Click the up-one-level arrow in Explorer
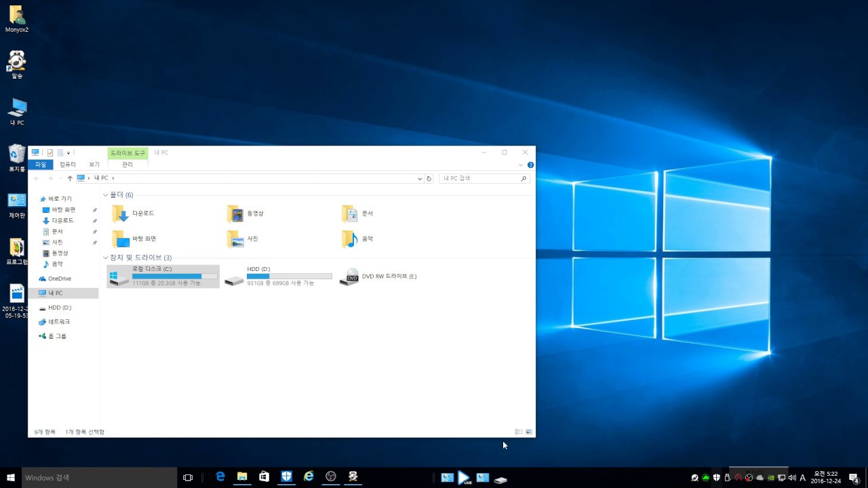 (70, 178)
